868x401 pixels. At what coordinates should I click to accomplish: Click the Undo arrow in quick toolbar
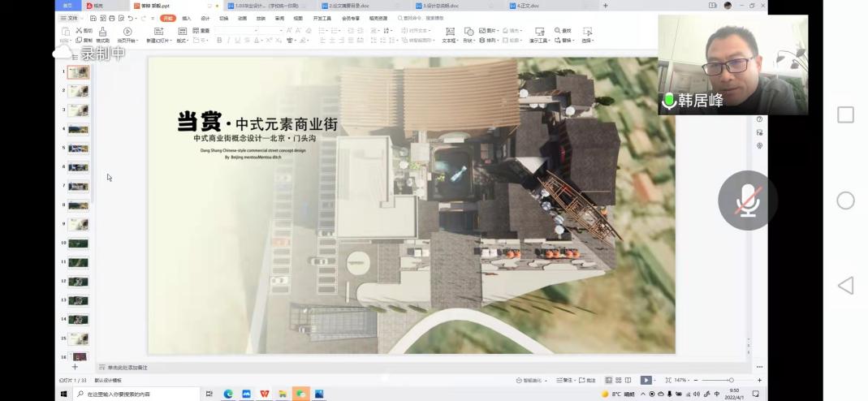coord(132,17)
